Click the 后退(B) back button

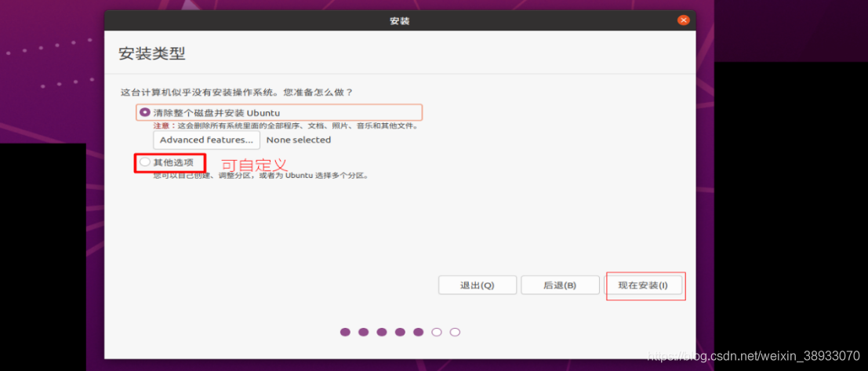(x=560, y=286)
